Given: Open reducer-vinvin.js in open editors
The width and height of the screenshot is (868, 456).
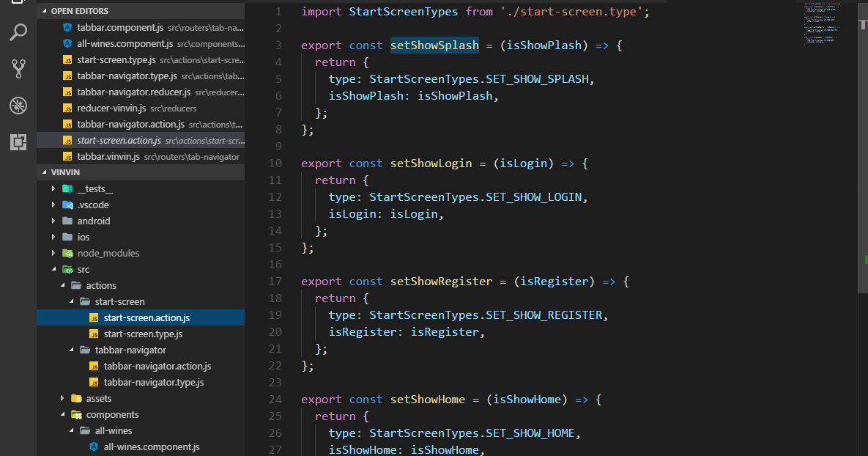Looking at the screenshot, I should tap(141, 108).
